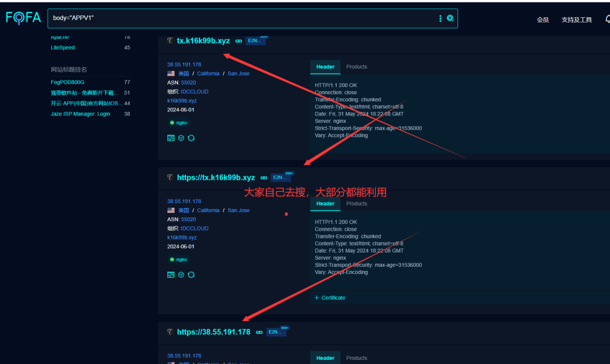Open source-code icon in https://tx.k16k99b.xyz result
The image size is (610, 364).
(171, 275)
